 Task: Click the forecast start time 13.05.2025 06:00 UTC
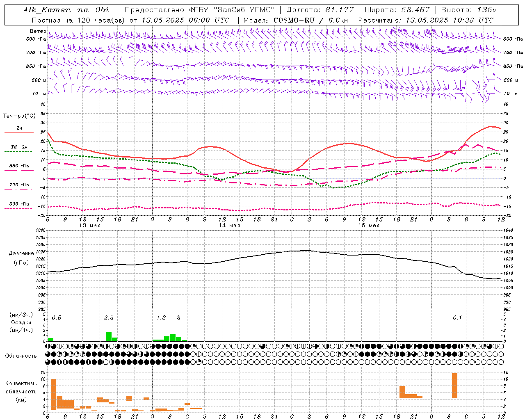tap(185, 20)
